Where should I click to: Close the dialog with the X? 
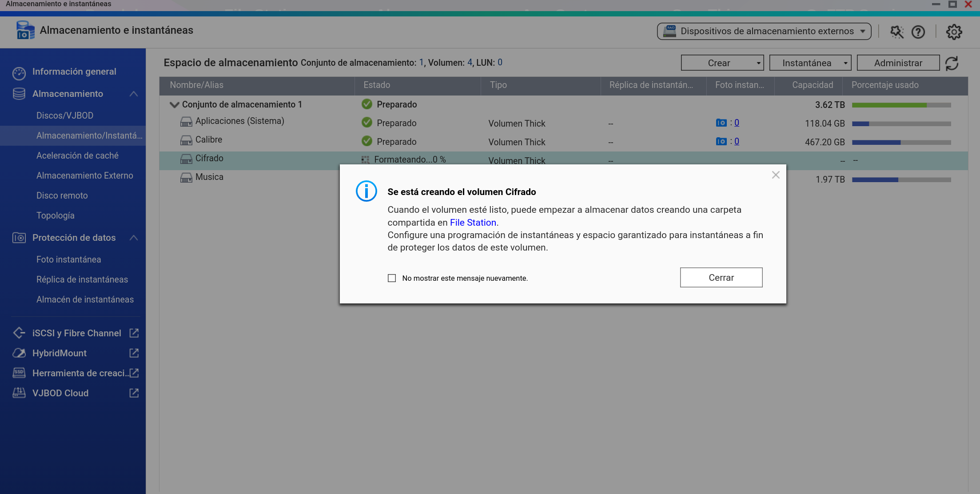pos(775,175)
